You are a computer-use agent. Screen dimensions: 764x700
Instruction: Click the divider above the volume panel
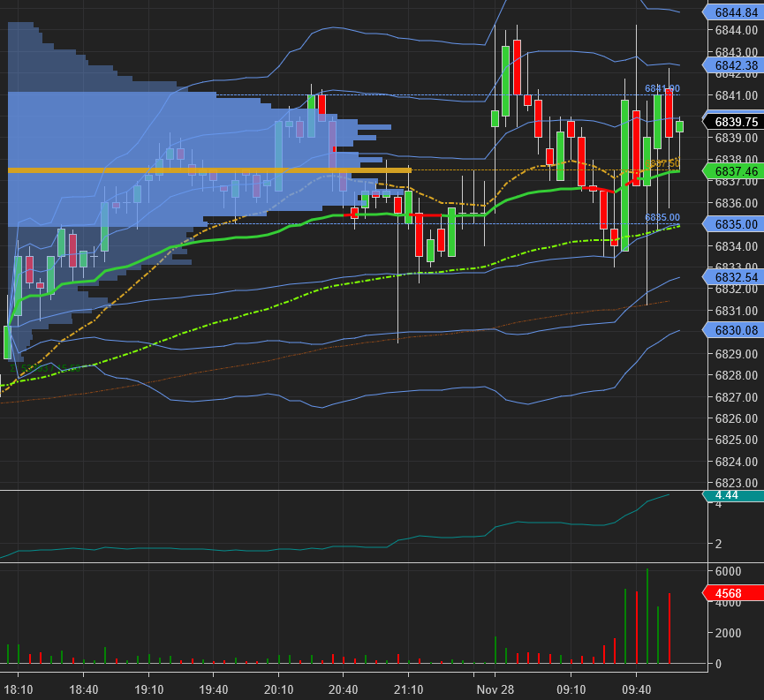[353, 562]
